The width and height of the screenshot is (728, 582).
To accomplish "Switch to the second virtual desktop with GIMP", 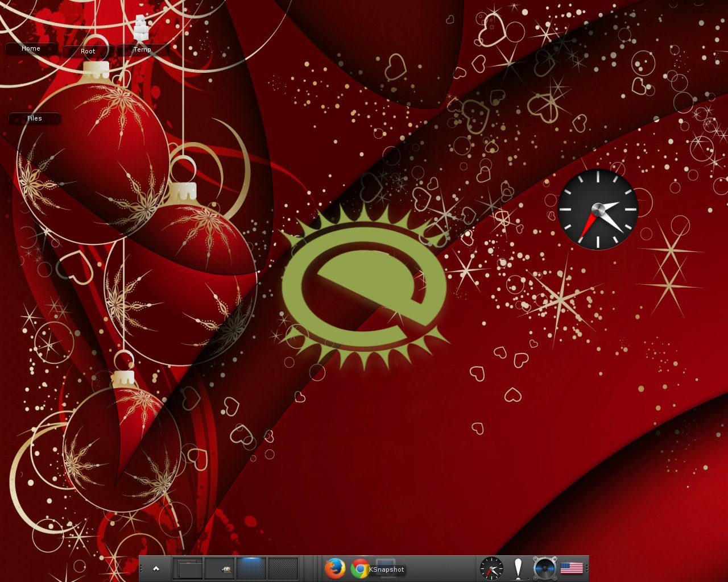I will pyautogui.click(x=220, y=568).
